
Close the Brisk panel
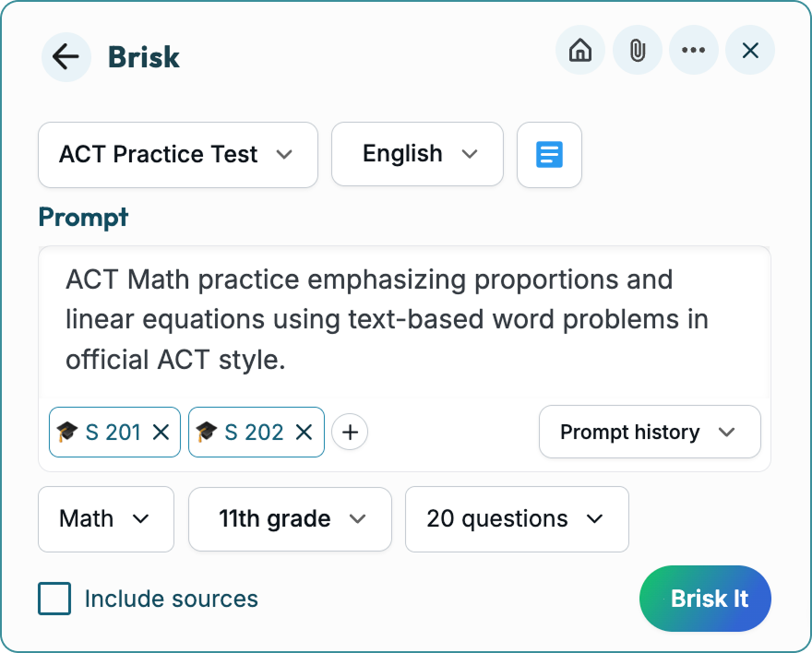pos(750,51)
